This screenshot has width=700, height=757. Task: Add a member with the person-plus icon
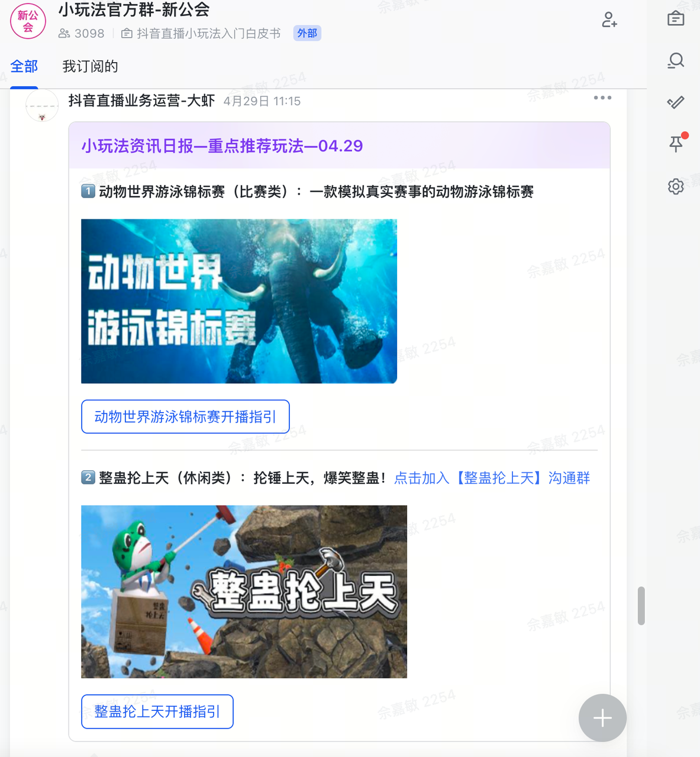[x=609, y=20]
